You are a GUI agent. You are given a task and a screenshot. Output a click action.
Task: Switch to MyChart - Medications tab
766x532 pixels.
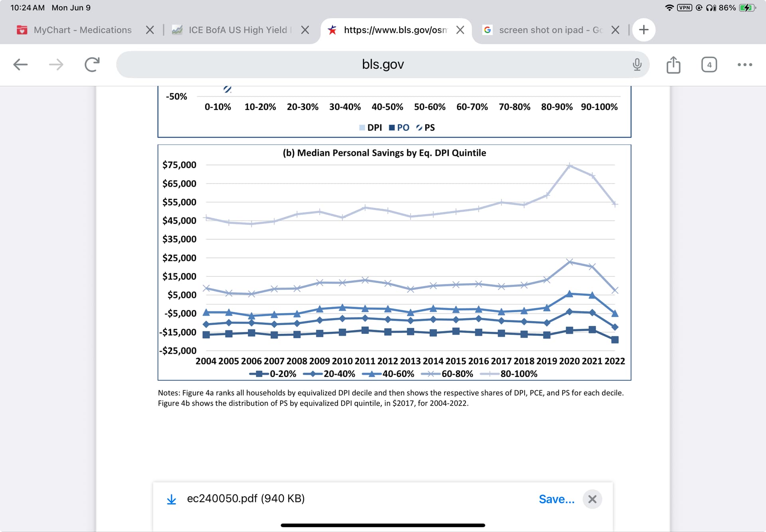(x=82, y=30)
